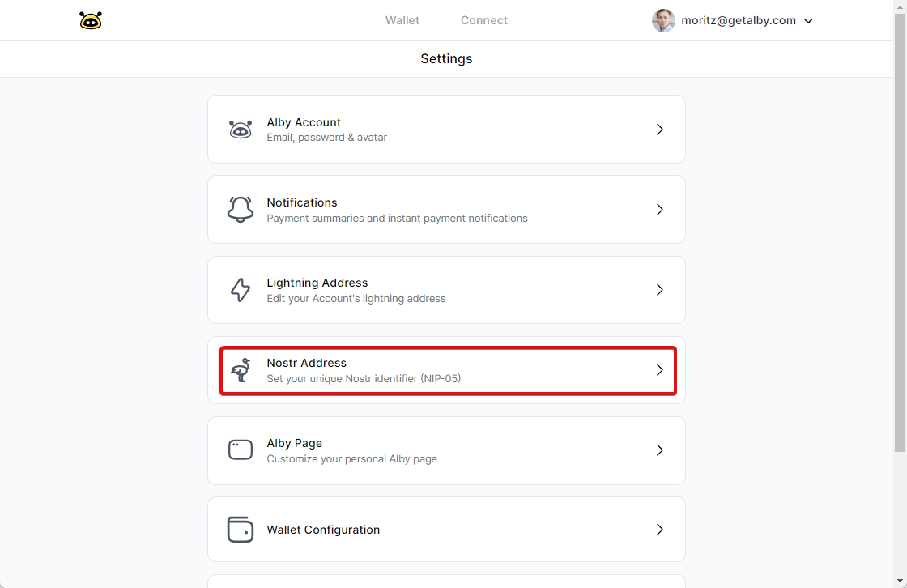
Task: Expand the Lightning Address chevron
Action: click(x=660, y=290)
